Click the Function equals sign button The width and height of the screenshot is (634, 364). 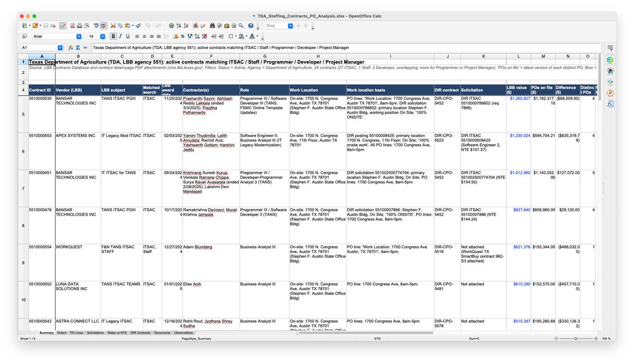tap(85, 48)
